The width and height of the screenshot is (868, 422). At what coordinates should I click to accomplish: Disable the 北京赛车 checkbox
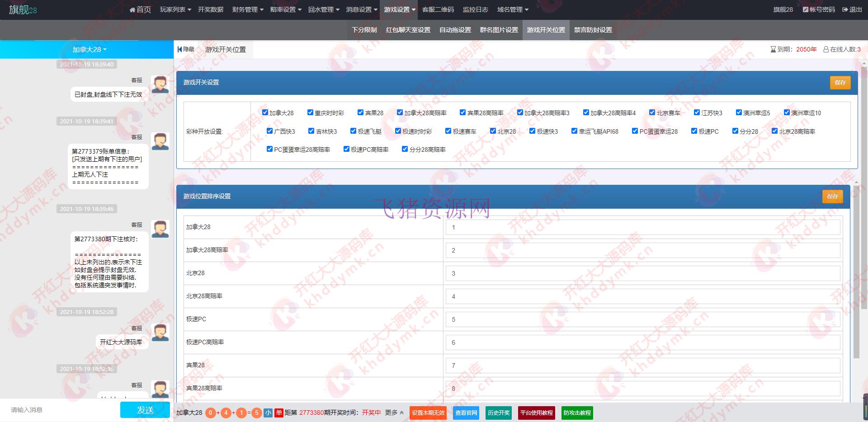coord(651,112)
